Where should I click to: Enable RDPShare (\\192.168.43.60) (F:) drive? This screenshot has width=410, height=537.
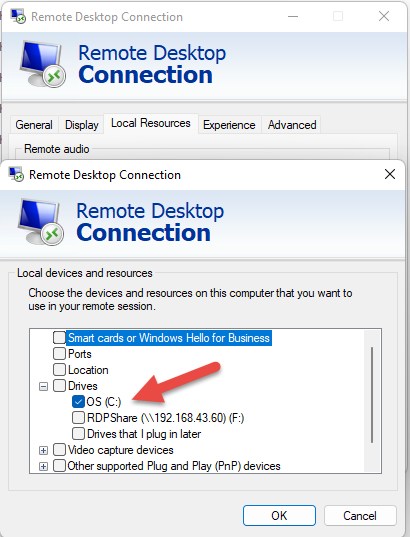[78, 418]
